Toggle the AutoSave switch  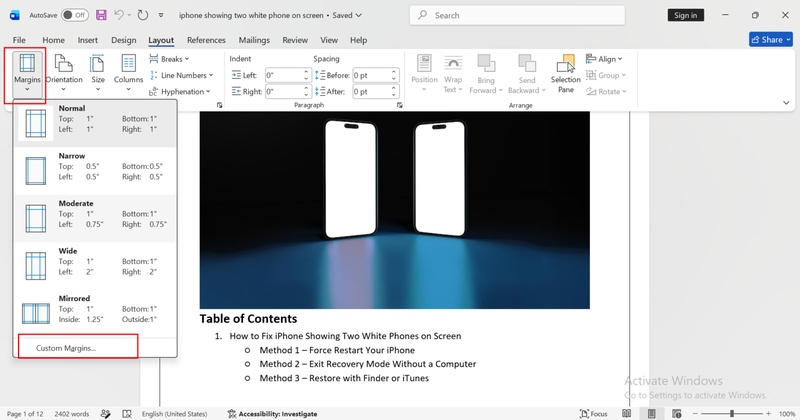(x=74, y=15)
